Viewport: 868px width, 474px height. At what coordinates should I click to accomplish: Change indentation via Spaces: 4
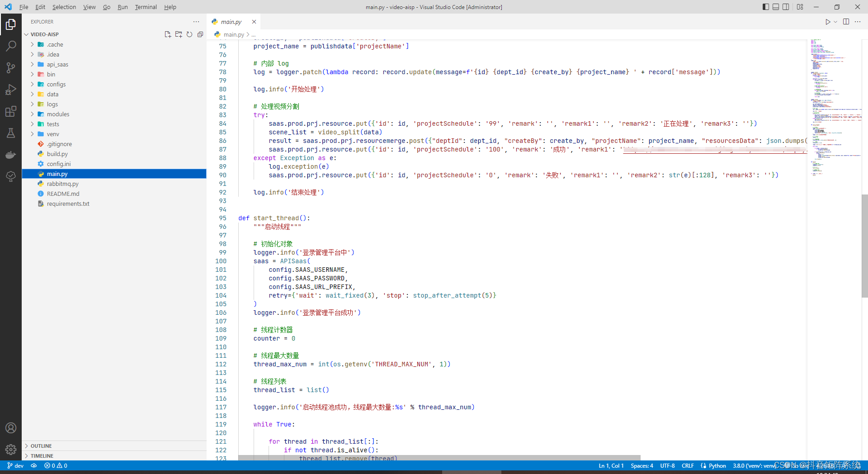point(642,465)
